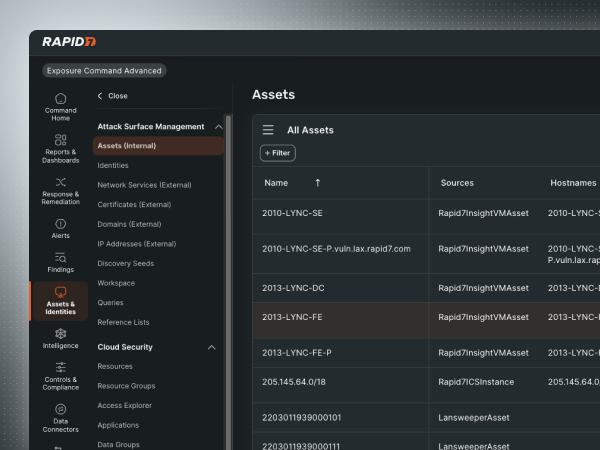600x450 pixels.
Task: Sort by Name column arrow
Action: pyautogui.click(x=318, y=183)
